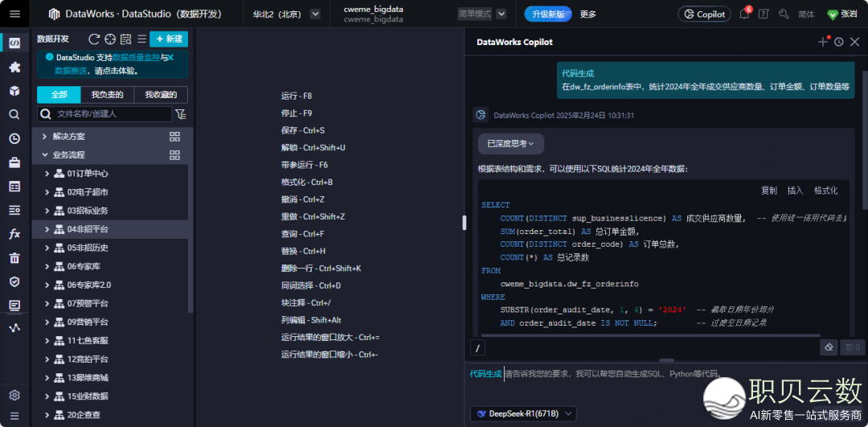
Task: Close the DataWorks Copilot panel
Action: (x=854, y=42)
